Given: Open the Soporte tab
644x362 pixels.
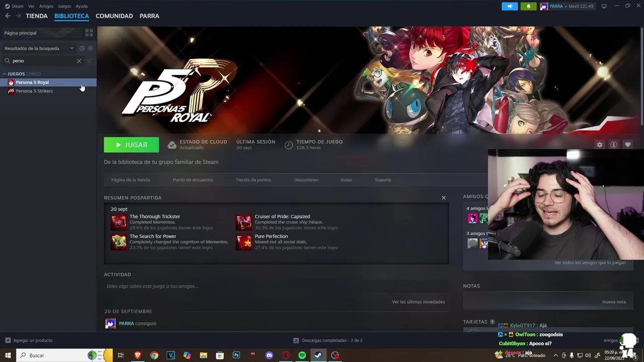Looking at the screenshot, I should [383, 180].
